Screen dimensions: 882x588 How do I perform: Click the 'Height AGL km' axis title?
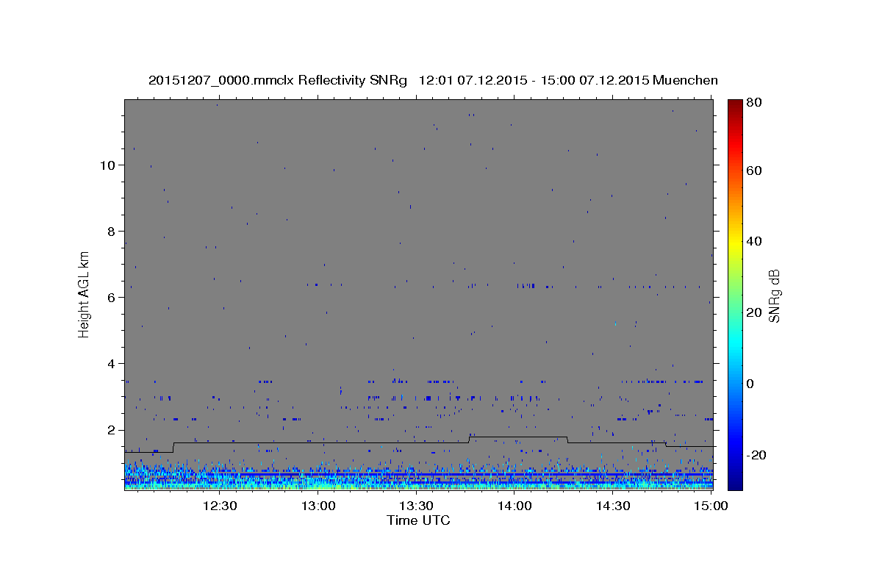[x=84, y=294]
